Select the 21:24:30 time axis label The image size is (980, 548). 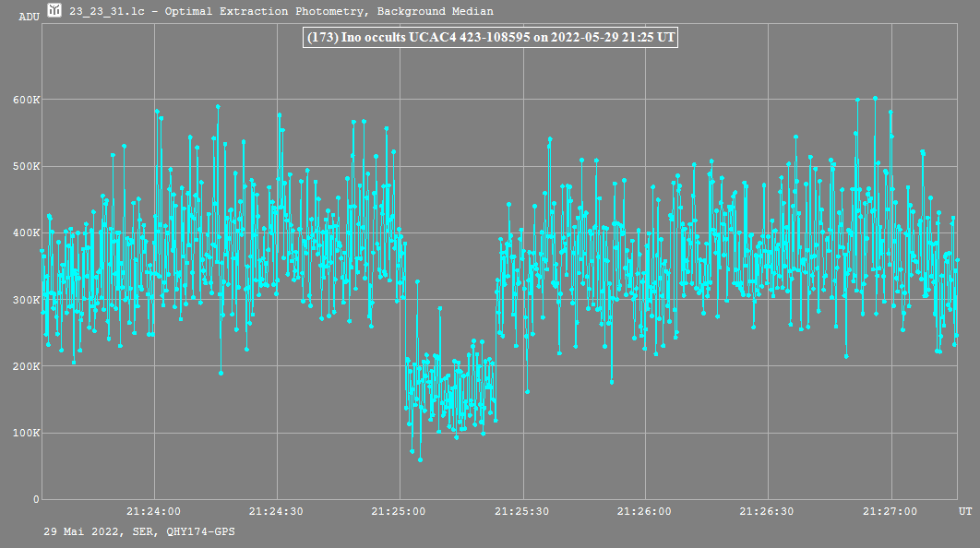click(x=276, y=511)
